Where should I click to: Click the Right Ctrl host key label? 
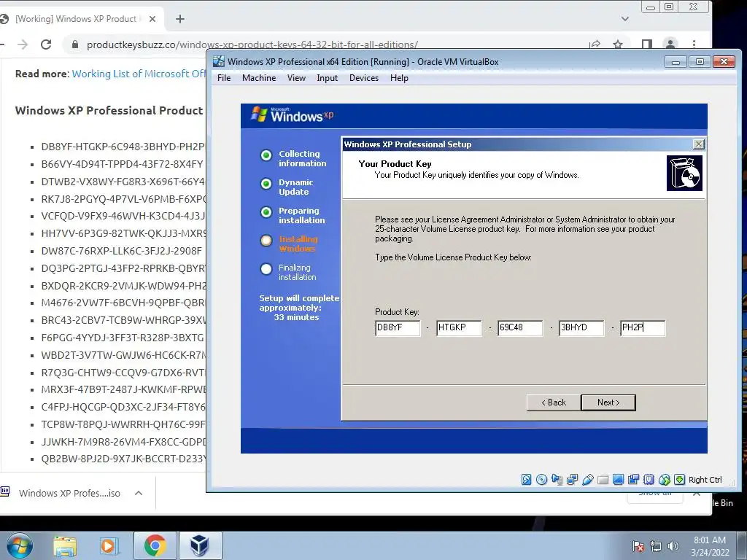[705, 480]
